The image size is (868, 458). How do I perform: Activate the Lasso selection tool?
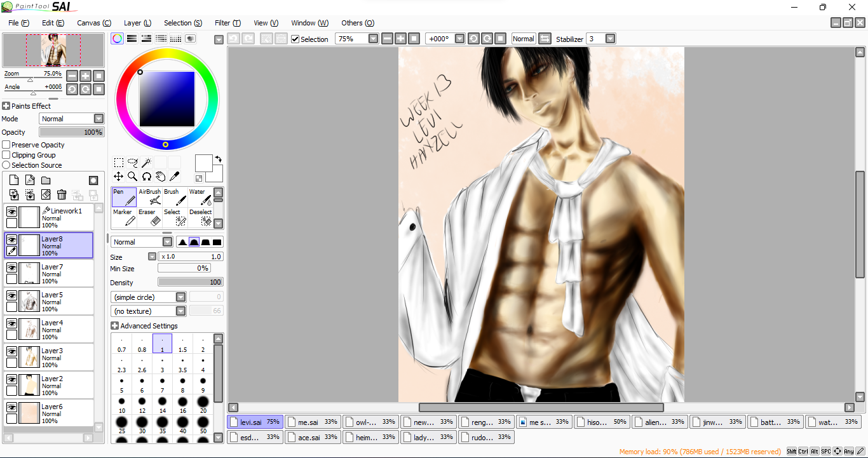click(133, 163)
